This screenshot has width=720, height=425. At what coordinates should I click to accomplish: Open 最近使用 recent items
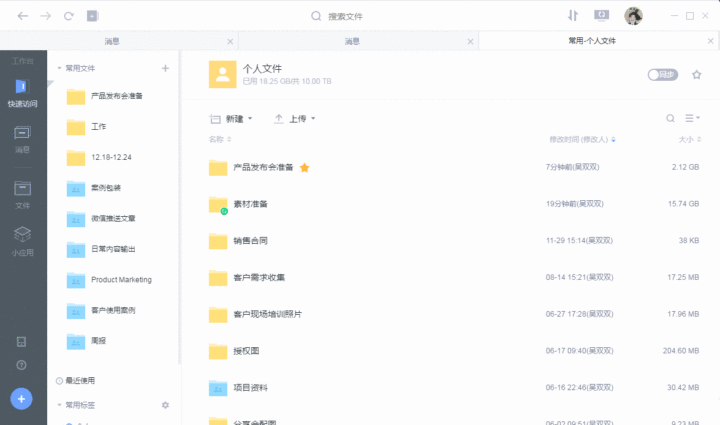76,380
